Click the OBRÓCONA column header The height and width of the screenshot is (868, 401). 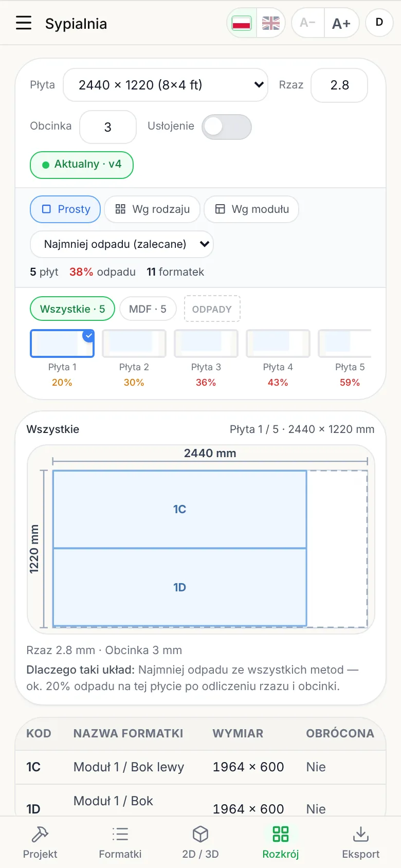click(340, 733)
